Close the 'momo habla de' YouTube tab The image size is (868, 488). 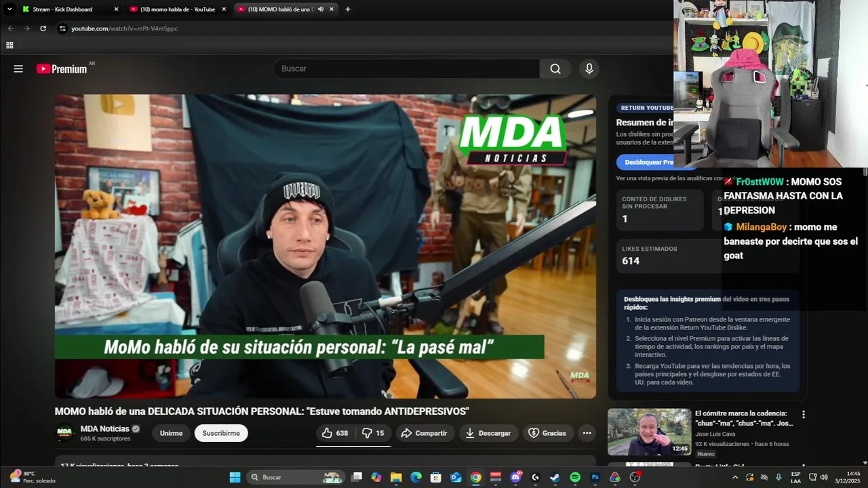[224, 9]
